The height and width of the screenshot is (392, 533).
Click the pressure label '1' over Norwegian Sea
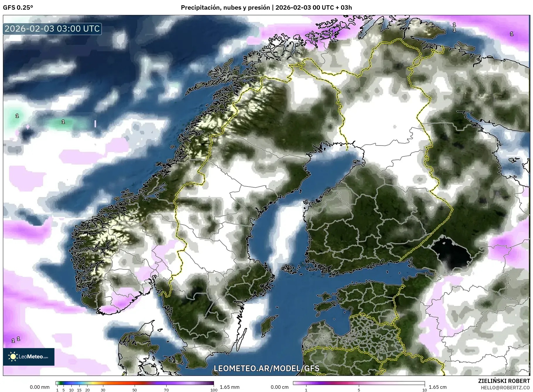point(62,121)
